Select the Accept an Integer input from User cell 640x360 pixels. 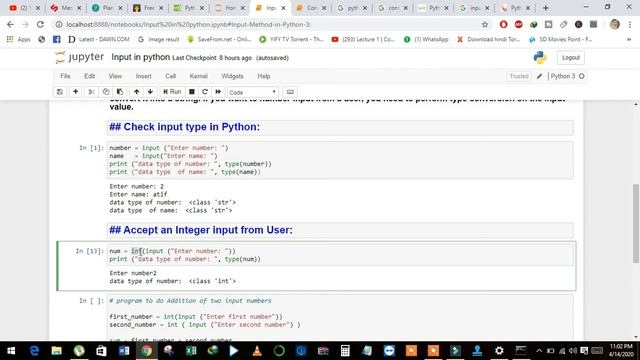coord(340,230)
